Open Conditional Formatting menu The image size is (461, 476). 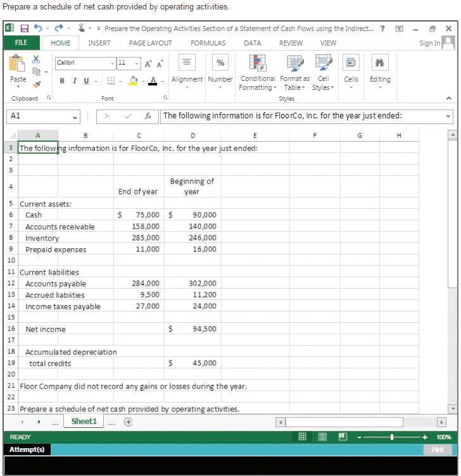[258, 73]
